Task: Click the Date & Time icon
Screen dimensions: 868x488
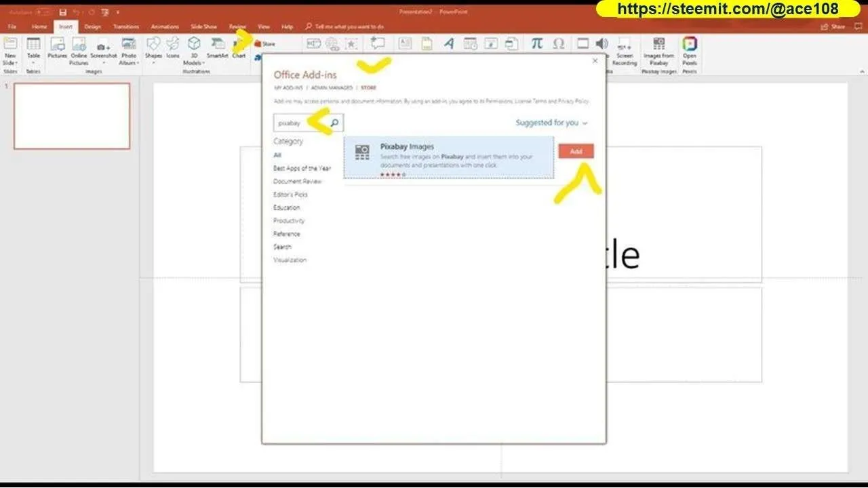Action: (471, 43)
